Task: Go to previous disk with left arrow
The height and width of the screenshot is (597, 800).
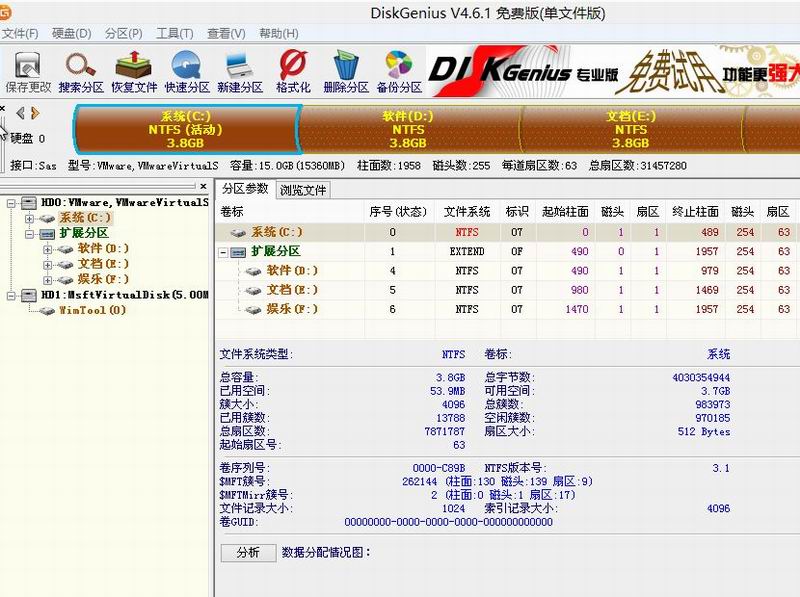Action: 20,113
